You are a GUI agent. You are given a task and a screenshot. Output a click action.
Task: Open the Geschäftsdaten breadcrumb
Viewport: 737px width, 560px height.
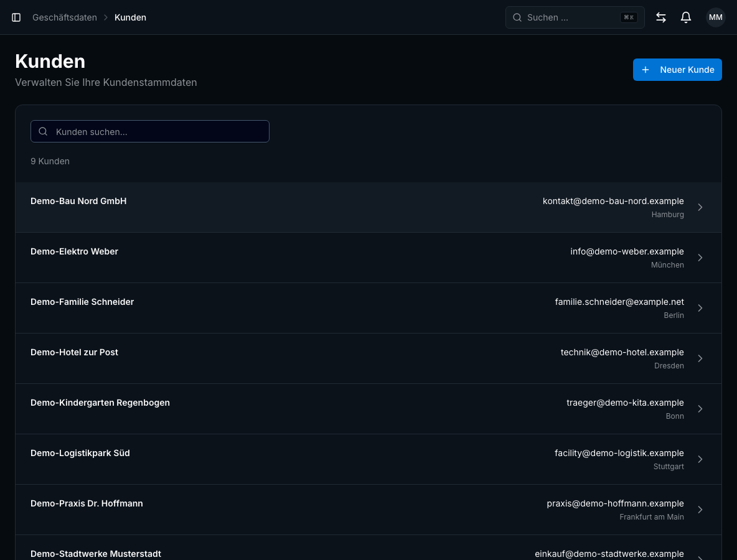pyautogui.click(x=64, y=17)
